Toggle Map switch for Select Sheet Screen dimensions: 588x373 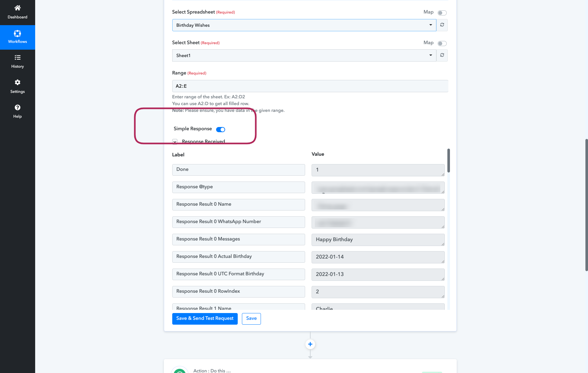coord(442,44)
